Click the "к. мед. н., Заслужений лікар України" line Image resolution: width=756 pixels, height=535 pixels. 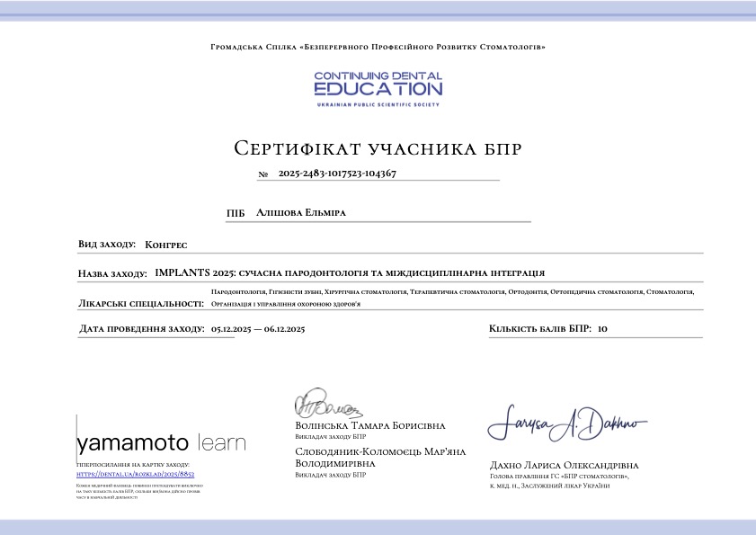(549, 486)
